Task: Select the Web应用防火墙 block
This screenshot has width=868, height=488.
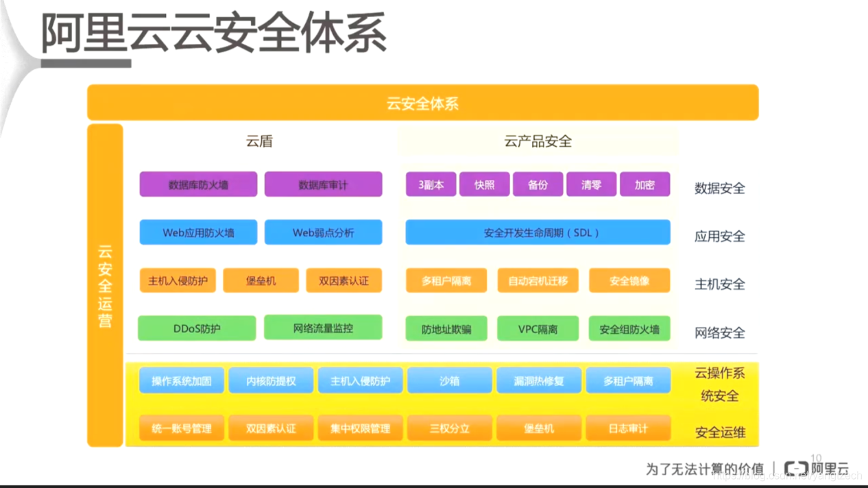Action: click(198, 232)
